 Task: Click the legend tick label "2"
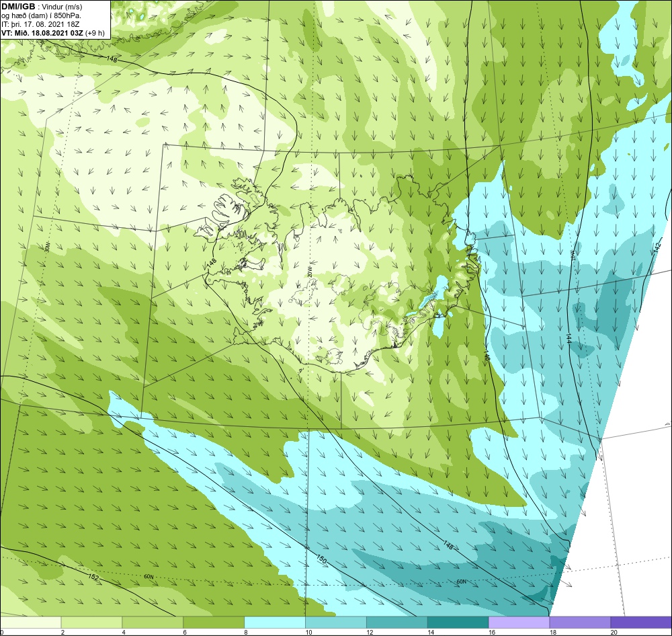point(62,632)
